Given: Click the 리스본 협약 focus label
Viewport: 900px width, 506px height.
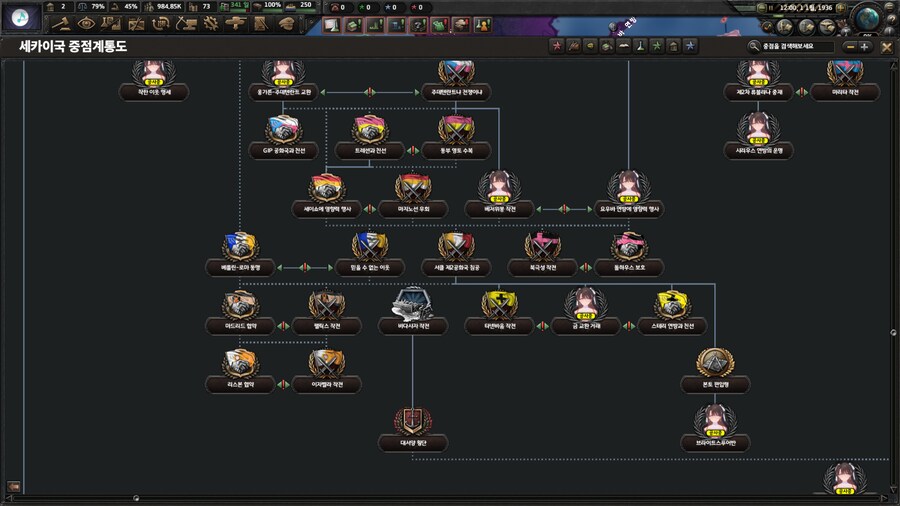Looking at the screenshot, I should [238, 385].
